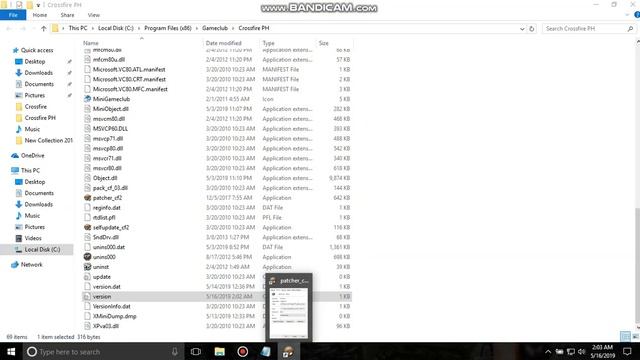Select Network in navigation pane
Screen dimensions: 640x360
[x=31, y=264]
